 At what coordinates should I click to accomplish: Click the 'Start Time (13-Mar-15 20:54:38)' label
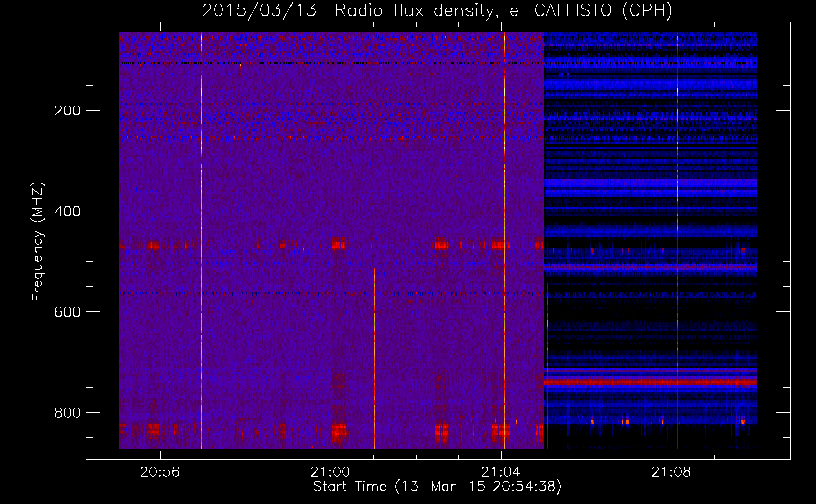point(437,487)
